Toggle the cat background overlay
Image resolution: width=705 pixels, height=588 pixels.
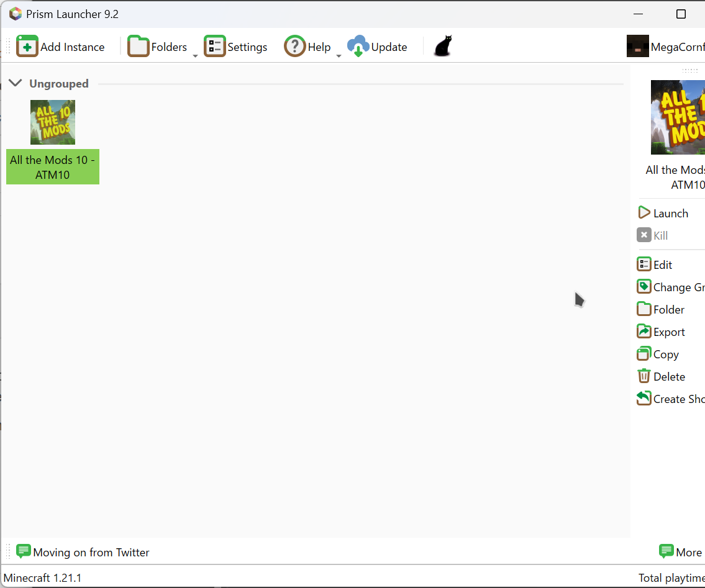point(442,46)
